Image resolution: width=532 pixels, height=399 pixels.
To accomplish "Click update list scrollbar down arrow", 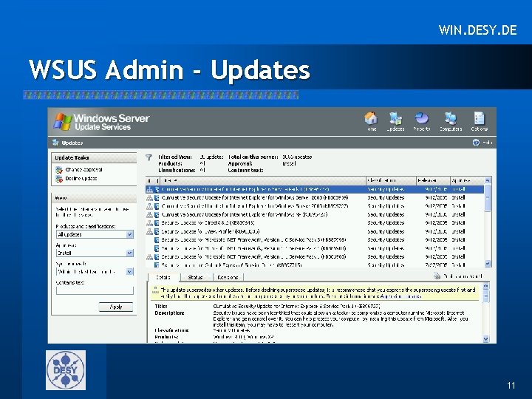I will 488,263.
